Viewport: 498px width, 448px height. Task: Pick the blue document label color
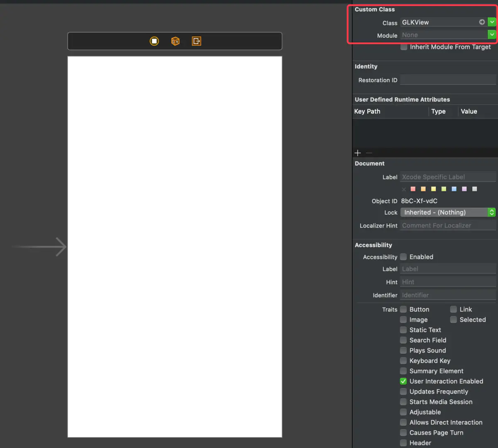454,189
